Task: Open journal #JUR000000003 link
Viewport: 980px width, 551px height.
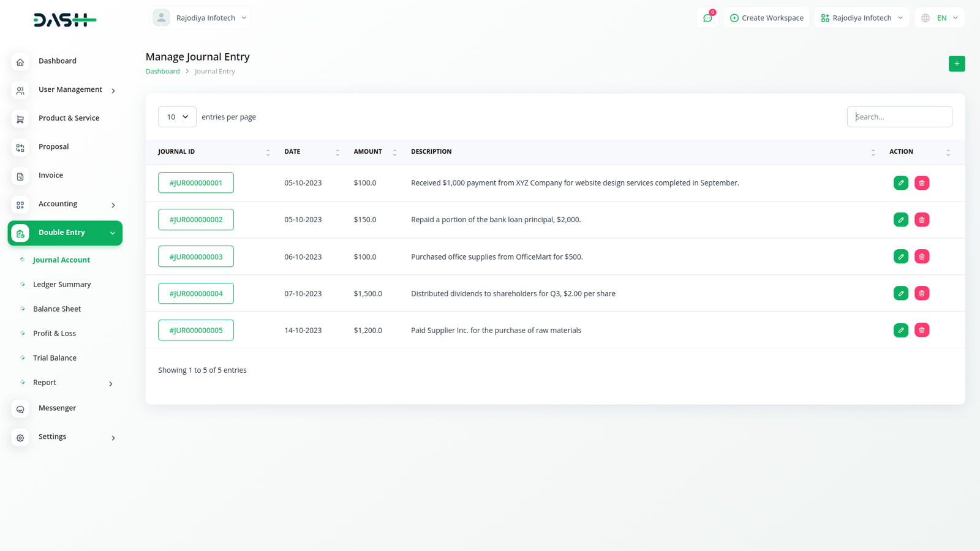Action: point(196,257)
